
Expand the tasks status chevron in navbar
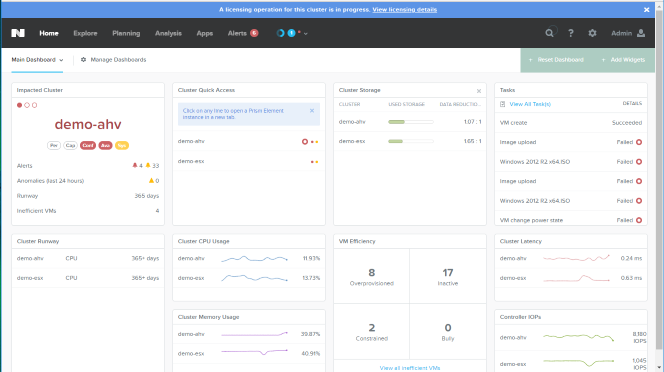tap(306, 33)
